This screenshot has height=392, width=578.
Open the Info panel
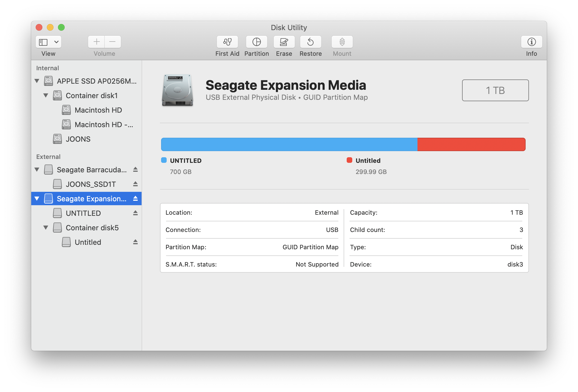pos(531,42)
